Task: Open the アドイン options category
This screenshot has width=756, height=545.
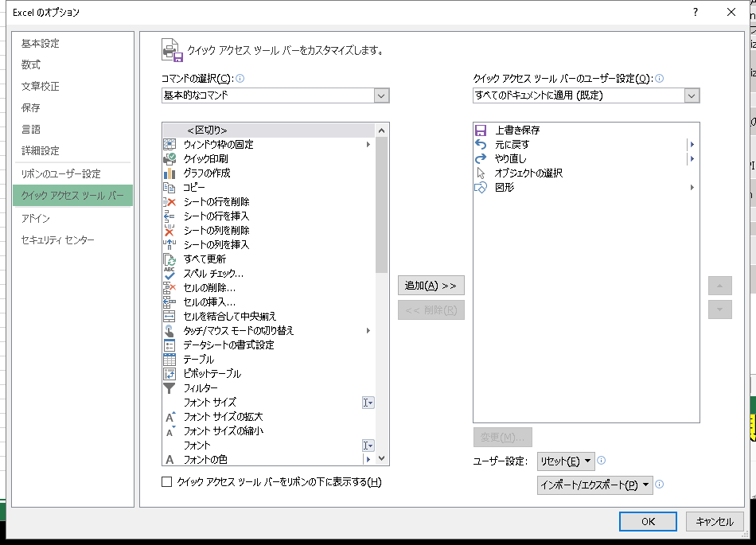Action: coord(72,218)
